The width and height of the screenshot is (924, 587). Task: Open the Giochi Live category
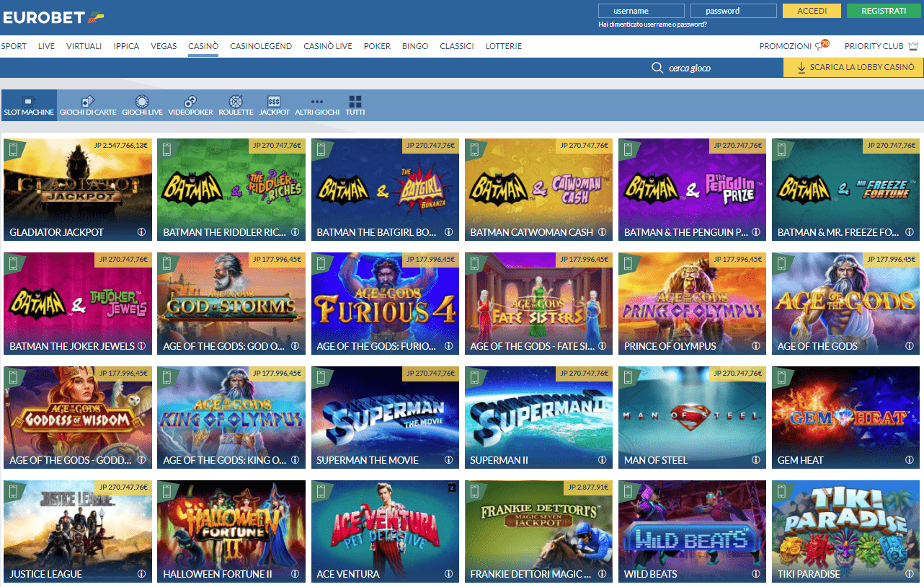[141, 106]
